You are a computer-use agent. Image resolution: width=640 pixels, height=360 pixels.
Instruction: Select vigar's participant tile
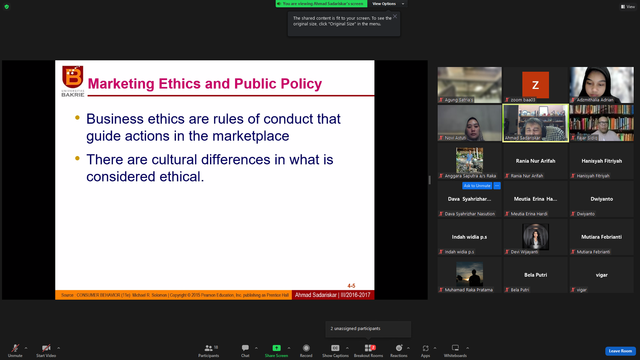click(x=602, y=275)
